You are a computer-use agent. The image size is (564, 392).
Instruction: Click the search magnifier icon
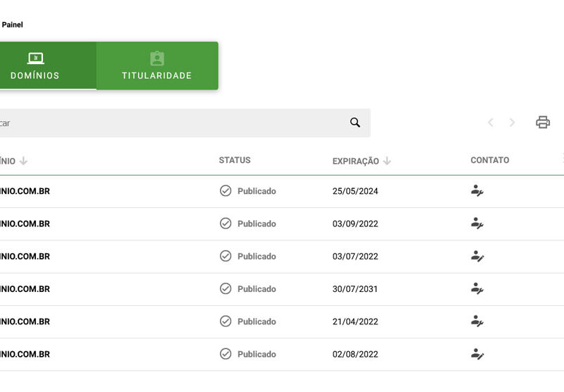[x=355, y=123]
